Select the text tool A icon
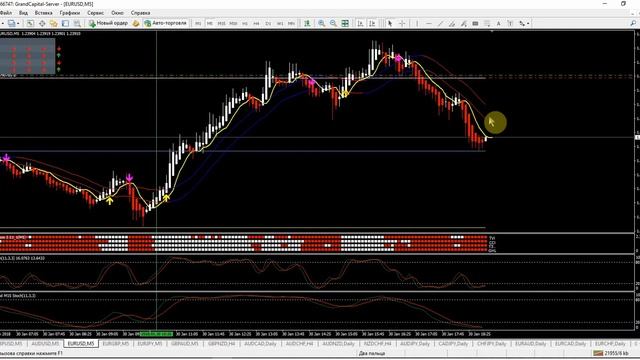The height and width of the screenshot is (360, 640). [498, 23]
